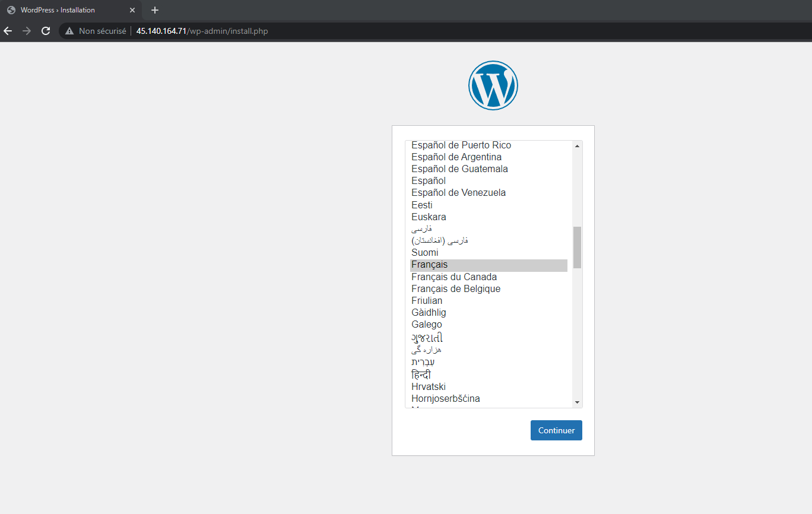The height and width of the screenshot is (514, 812).
Task: Click the browser back arrow
Action: 8,31
